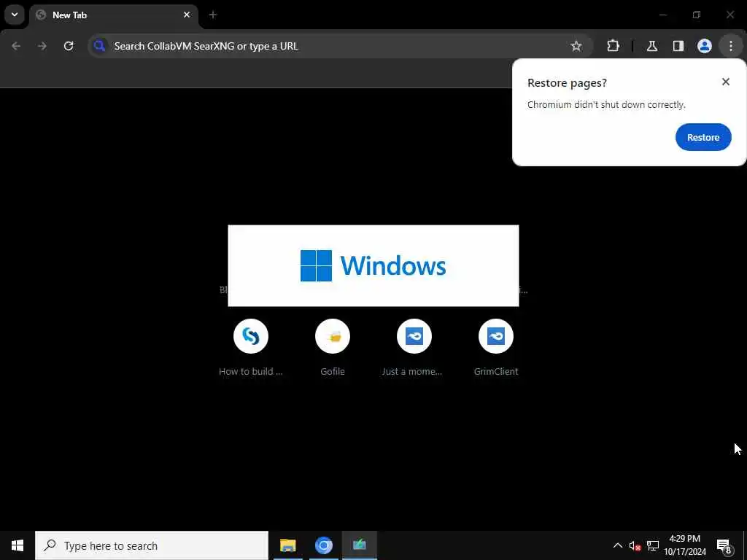
Task: Open the How to build shortcut
Action: [x=251, y=348]
